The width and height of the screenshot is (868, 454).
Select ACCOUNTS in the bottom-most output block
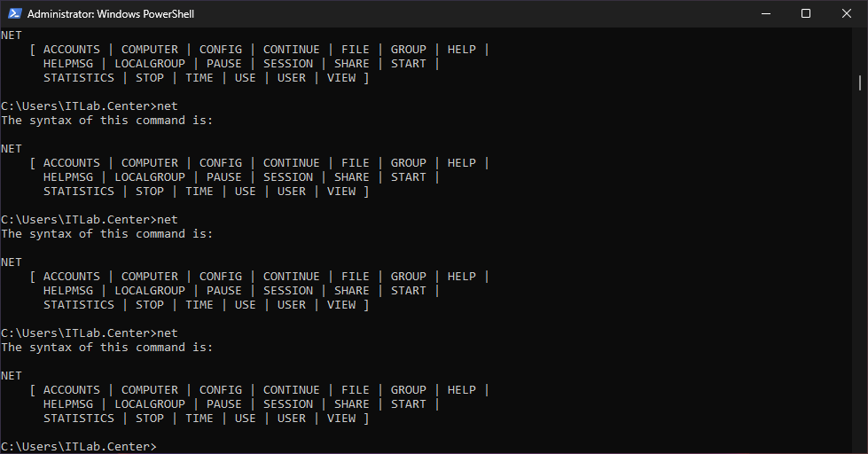click(72, 389)
